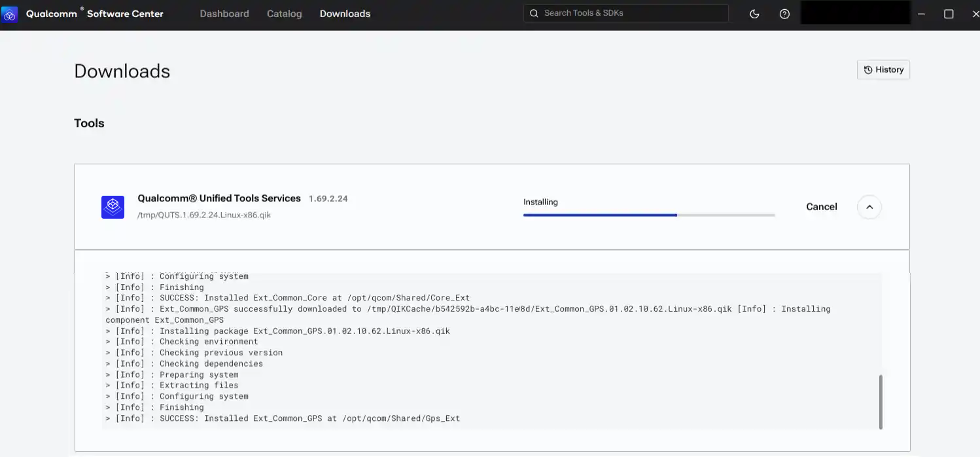The image size is (980, 457).
Task: Click log line Ext_Common_GPS successfully downloaded
Action: [468, 314]
